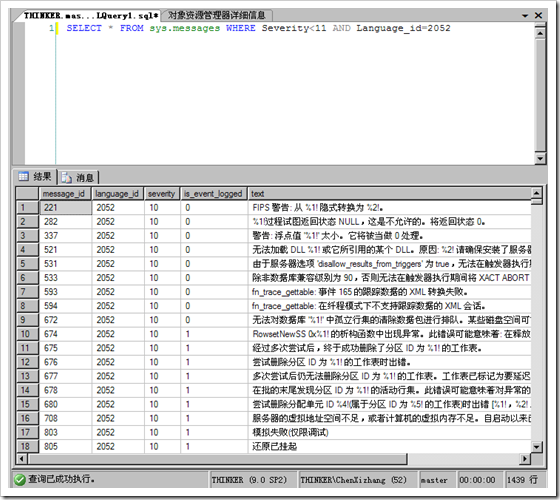Click the results horizontal scroll left arrow
The image size is (560, 500).
click(22, 459)
